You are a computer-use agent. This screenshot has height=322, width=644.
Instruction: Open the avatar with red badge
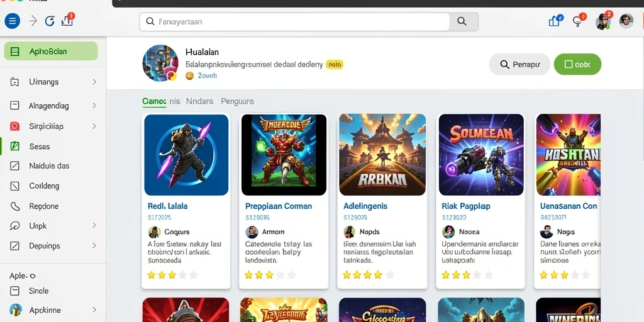tap(603, 21)
